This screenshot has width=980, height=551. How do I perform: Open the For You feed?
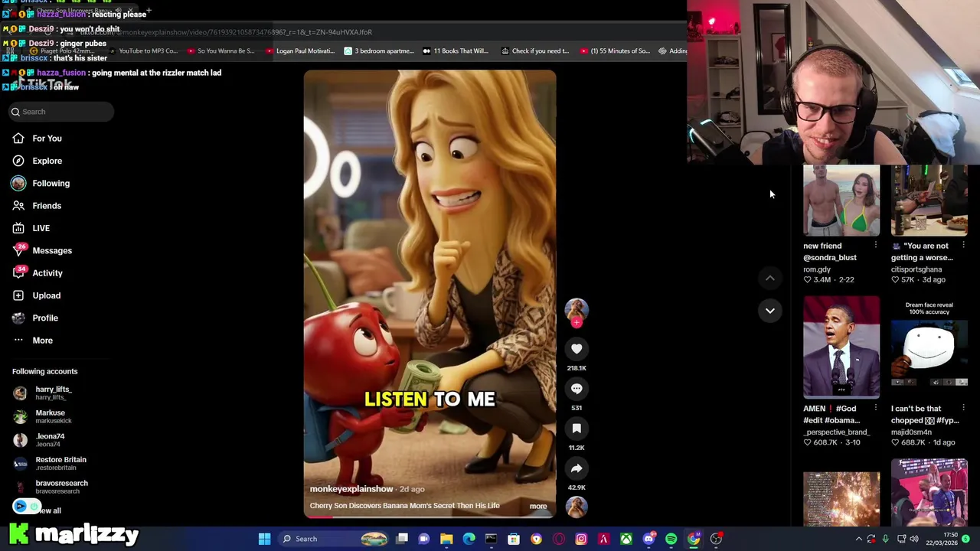[x=38, y=139]
